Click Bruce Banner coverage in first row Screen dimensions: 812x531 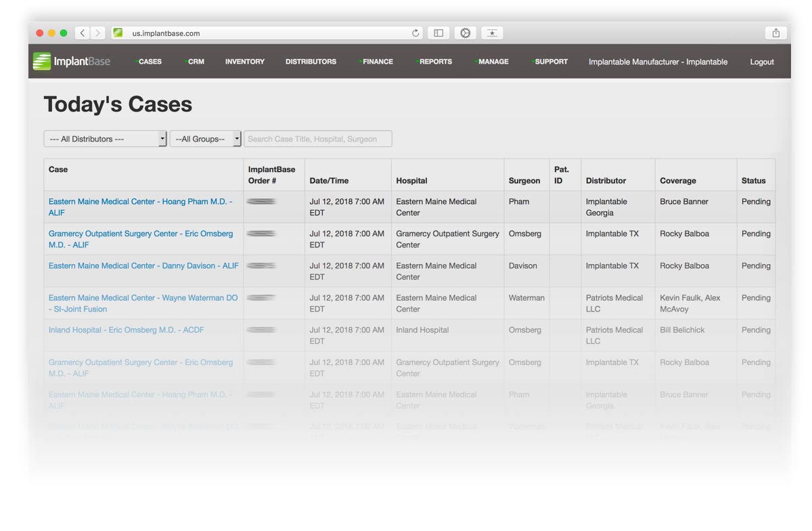(x=684, y=202)
